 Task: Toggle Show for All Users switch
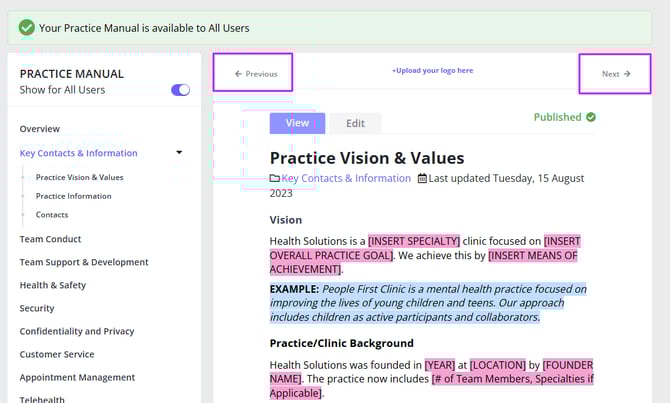coord(180,90)
